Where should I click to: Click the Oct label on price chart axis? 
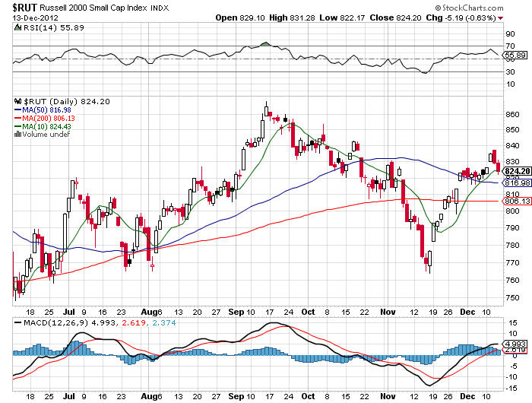coord(308,312)
